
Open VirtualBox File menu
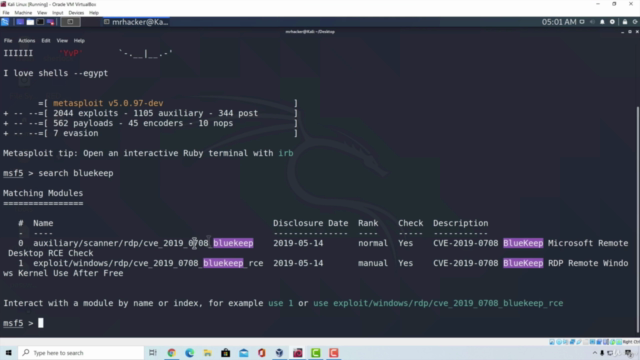coord(6,13)
